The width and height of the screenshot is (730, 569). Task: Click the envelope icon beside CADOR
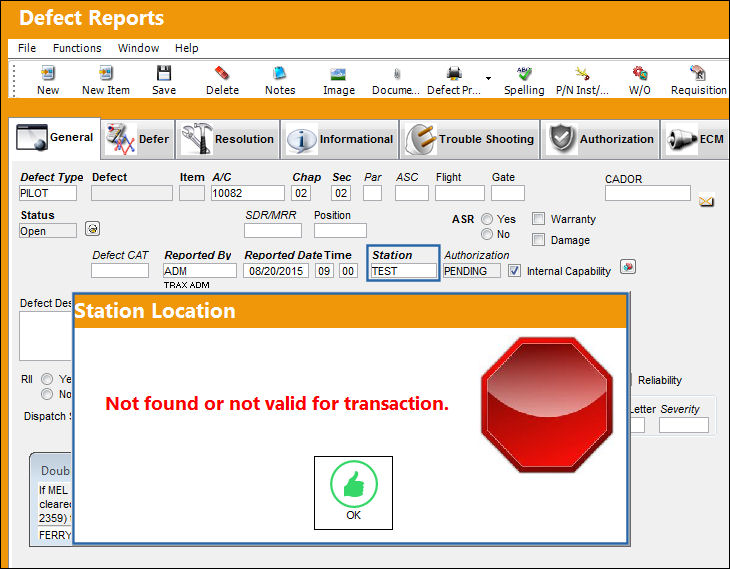(x=706, y=201)
